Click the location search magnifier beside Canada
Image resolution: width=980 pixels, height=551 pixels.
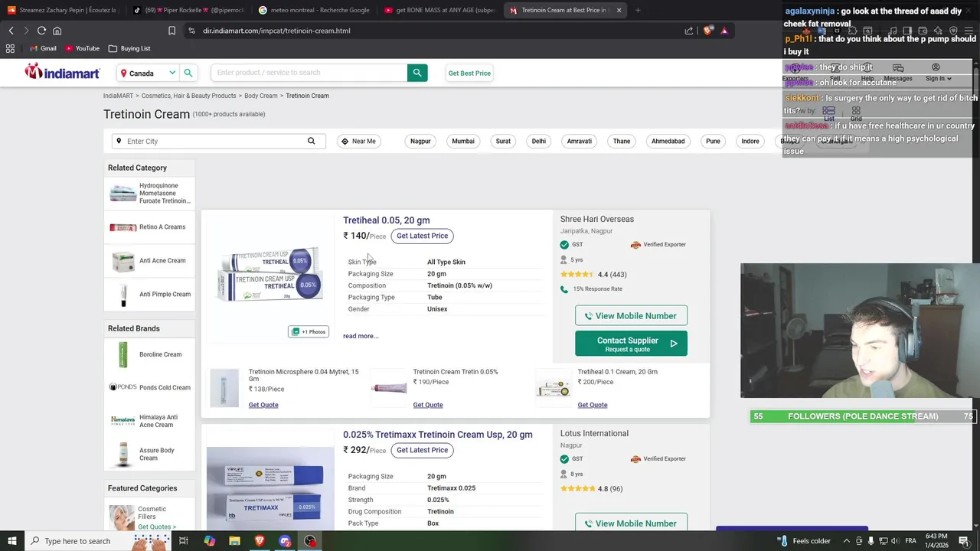[x=188, y=73]
